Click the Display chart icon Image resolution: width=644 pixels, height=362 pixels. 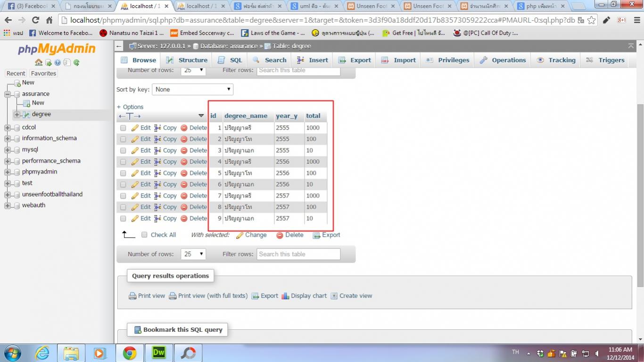click(285, 296)
